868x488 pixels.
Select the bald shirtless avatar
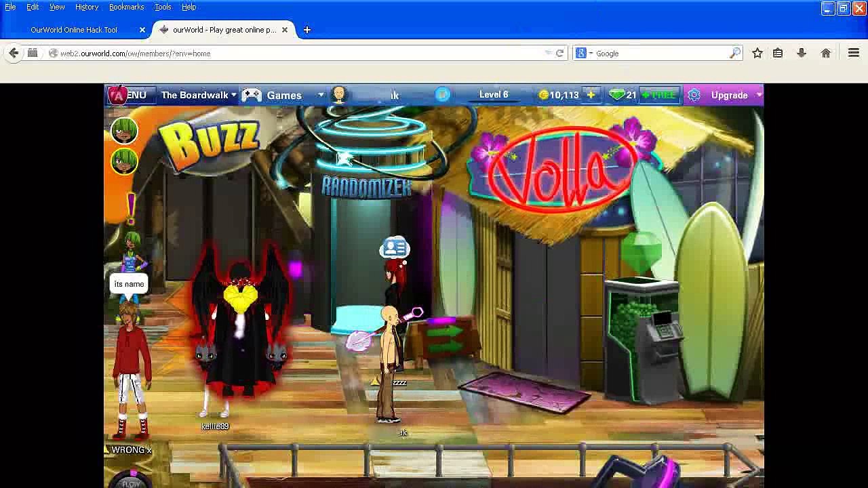click(x=388, y=365)
